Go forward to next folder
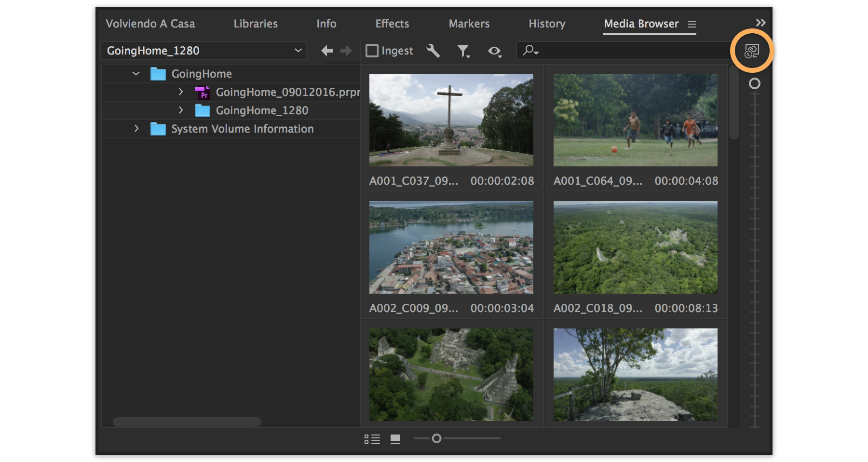Viewport: 868px width, 462px height. [346, 51]
